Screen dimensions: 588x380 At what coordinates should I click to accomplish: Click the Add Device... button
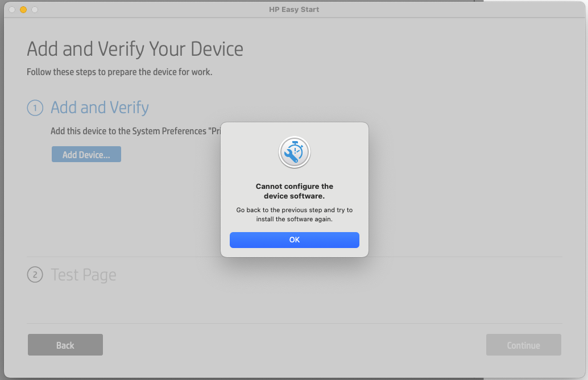pos(86,154)
